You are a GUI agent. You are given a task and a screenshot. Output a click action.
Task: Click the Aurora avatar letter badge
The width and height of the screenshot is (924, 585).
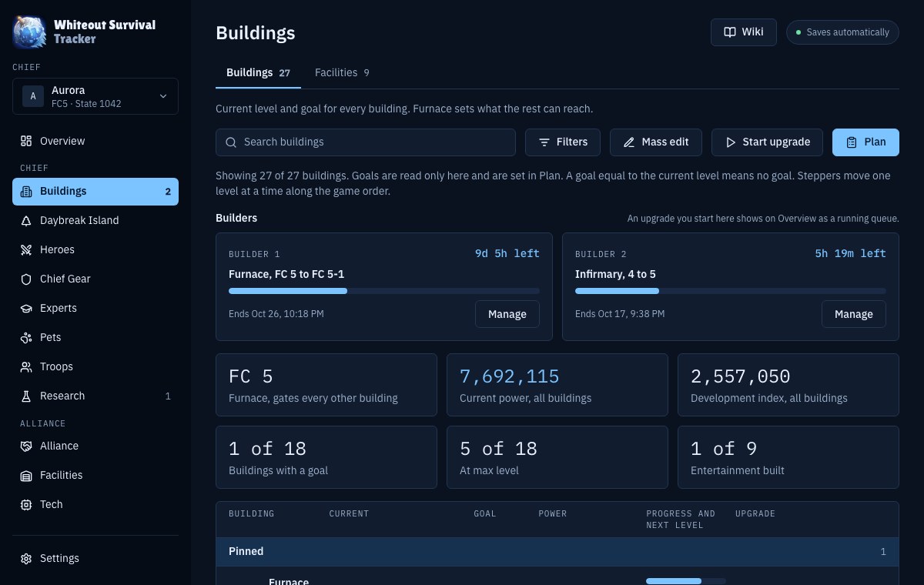tap(33, 96)
